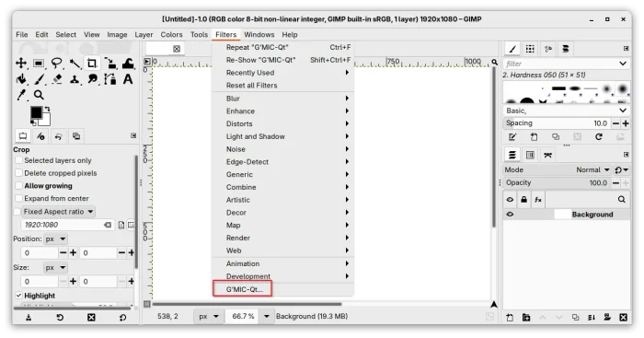Select the Free Select lasso tool

click(57, 63)
